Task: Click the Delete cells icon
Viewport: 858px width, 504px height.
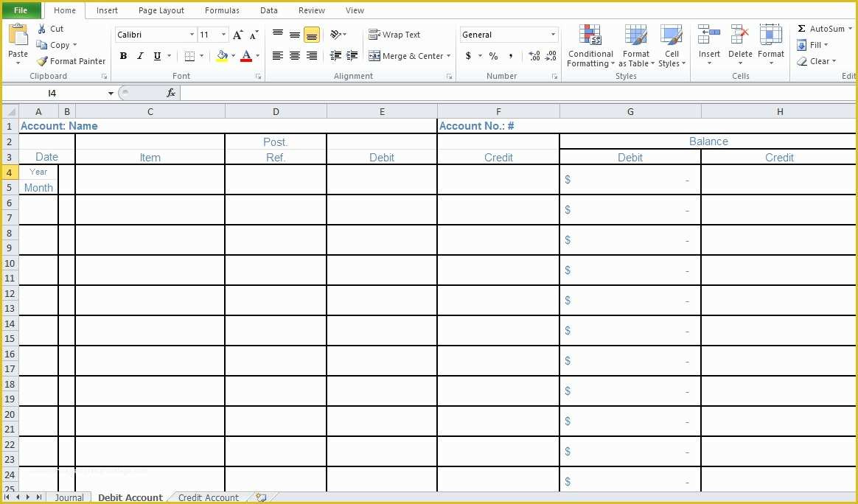Action: 740,35
